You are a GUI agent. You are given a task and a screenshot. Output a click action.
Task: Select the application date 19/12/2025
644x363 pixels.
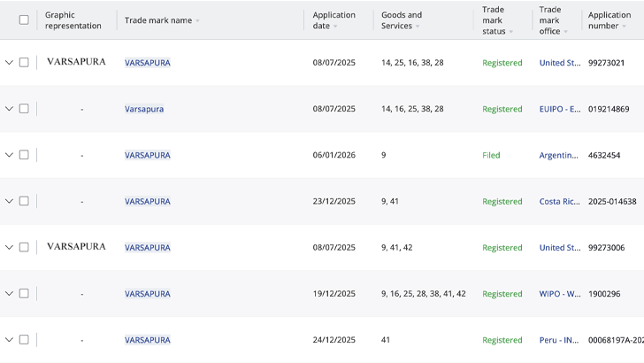point(333,294)
